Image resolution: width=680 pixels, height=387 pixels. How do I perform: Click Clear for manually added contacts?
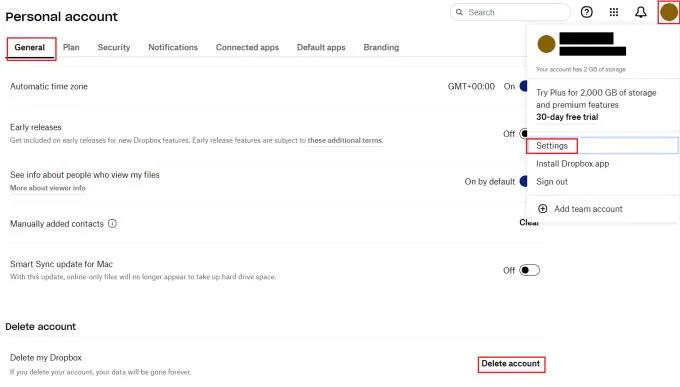529,223
